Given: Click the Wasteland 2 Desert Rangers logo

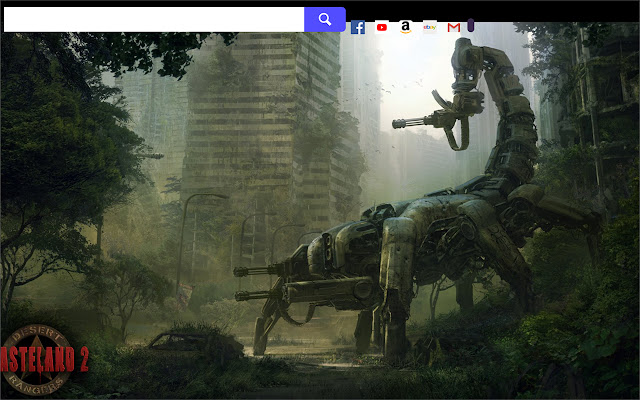Looking at the screenshot, I should [x=44, y=360].
